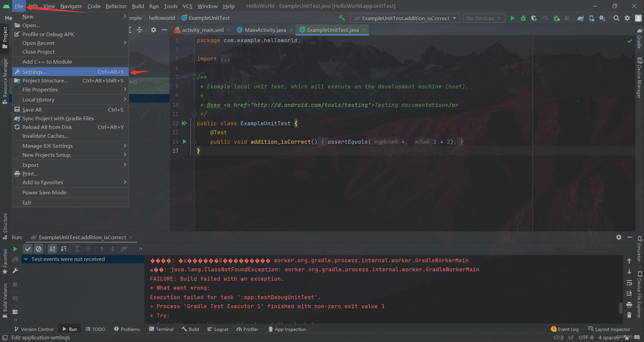Click the Search Everywhere magnifier icon
The width and height of the screenshot is (644, 342).
point(616,18)
